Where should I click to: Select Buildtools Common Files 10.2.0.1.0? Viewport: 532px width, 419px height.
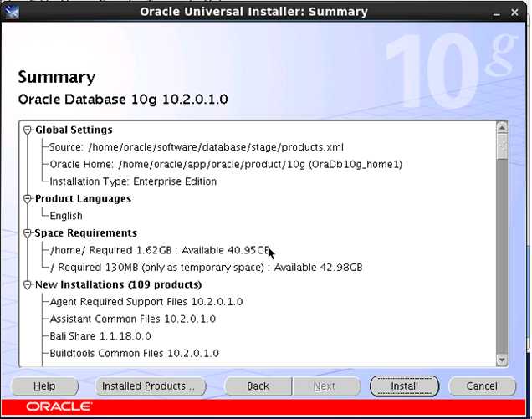(x=135, y=354)
